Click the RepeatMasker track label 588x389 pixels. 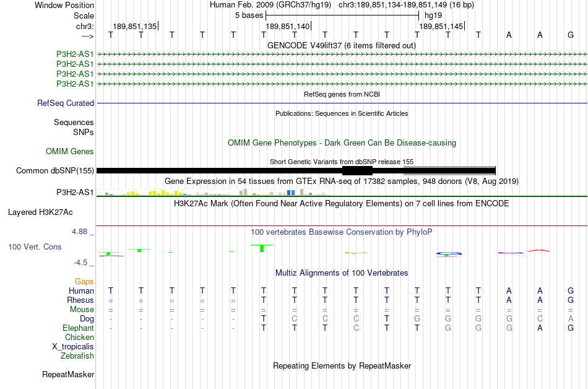click(68, 374)
